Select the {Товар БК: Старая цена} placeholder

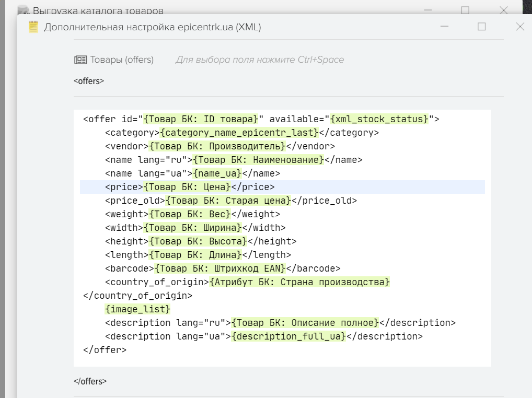(x=228, y=201)
